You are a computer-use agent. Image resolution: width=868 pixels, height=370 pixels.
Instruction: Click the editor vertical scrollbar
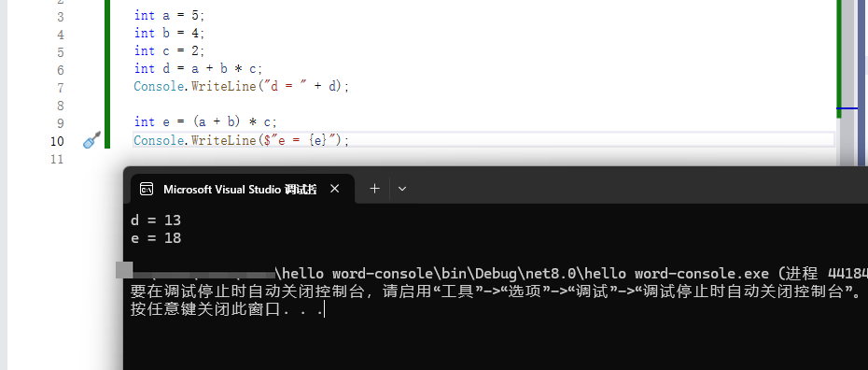coord(847,83)
